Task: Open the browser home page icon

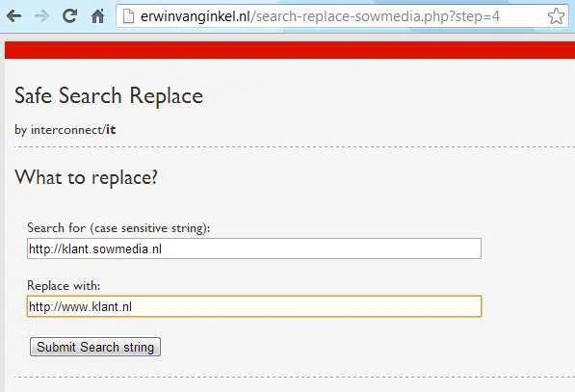Action: tap(97, 16)
